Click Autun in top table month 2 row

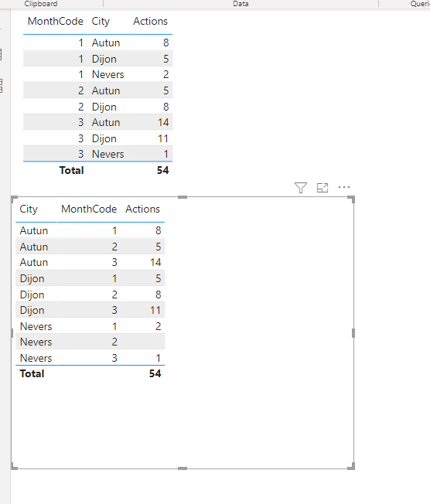(106, 90)
